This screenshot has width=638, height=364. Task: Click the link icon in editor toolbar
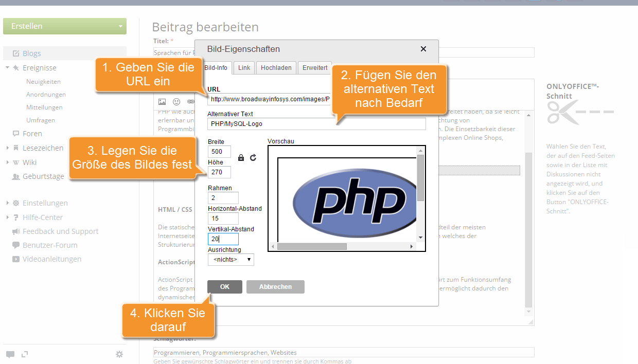(x=190, y=102)
